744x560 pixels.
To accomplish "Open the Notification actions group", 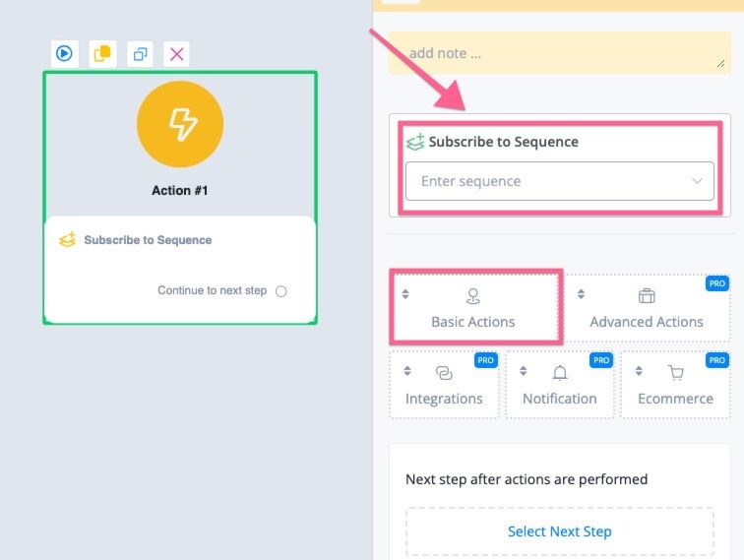I will (x=560, y=385).
